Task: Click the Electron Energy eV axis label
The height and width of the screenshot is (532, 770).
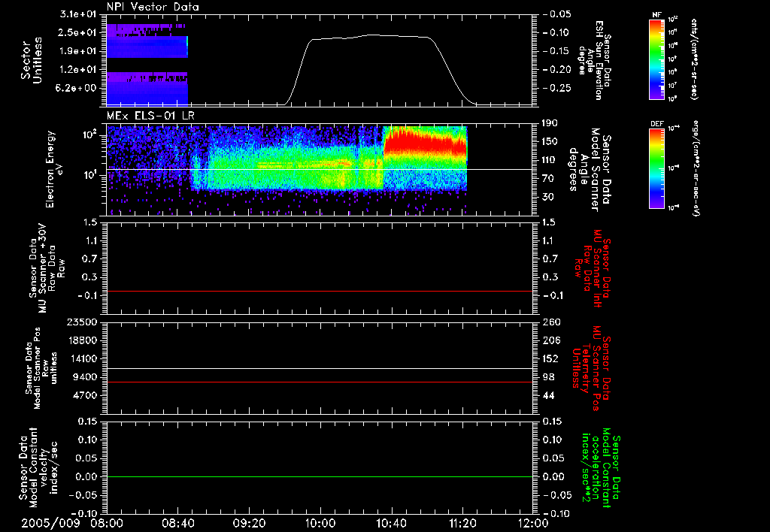Action: (54, 169)
